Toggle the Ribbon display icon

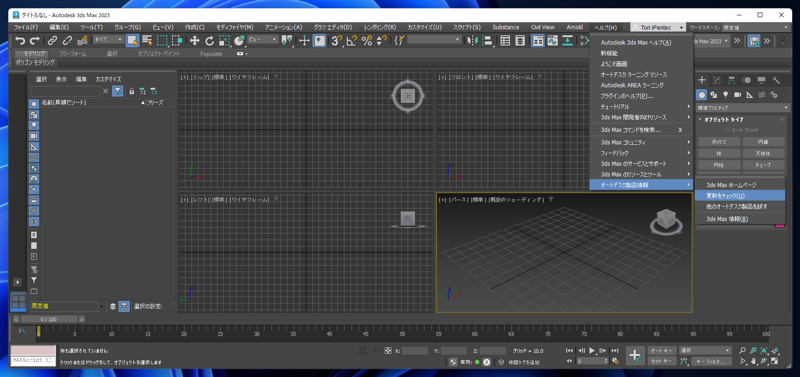(538, 41)
